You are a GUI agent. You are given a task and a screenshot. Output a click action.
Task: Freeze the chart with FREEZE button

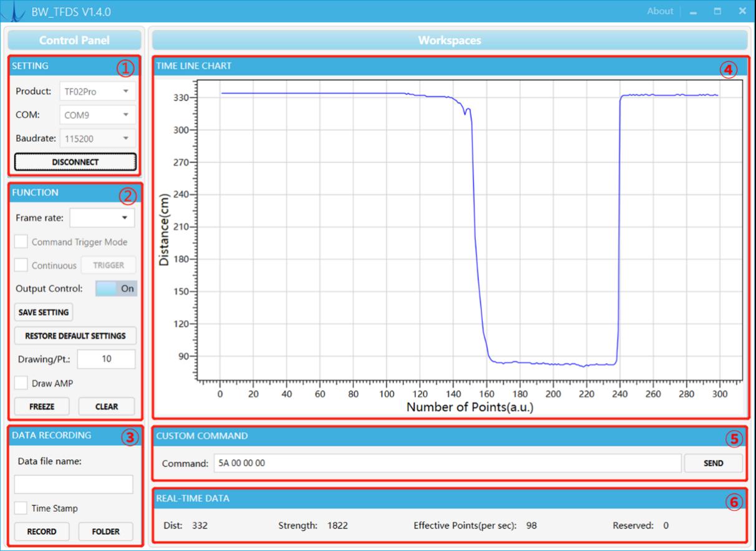(x=42, y=406)
